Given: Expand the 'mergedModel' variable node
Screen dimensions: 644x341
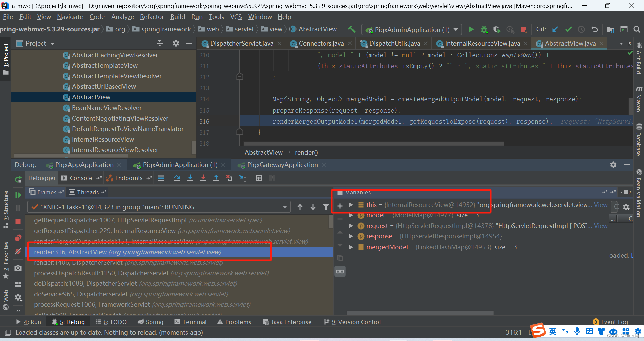Looking at the screenshot, I should 351,247.
